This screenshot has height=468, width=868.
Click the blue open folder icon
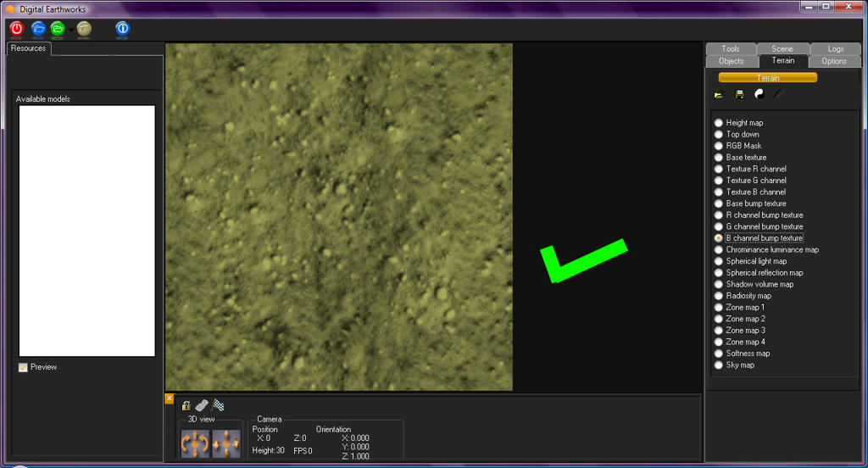[x=38, y=28]
